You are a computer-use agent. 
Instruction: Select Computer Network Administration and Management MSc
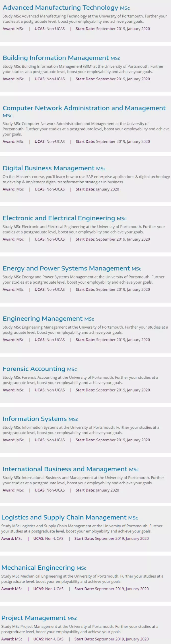coord(84,108)
